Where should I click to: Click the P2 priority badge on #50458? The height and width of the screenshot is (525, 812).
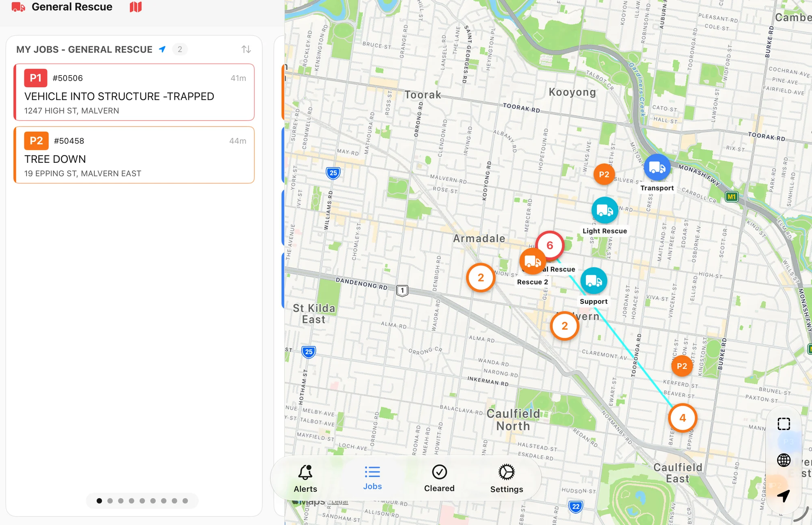[x=36, y=141]
